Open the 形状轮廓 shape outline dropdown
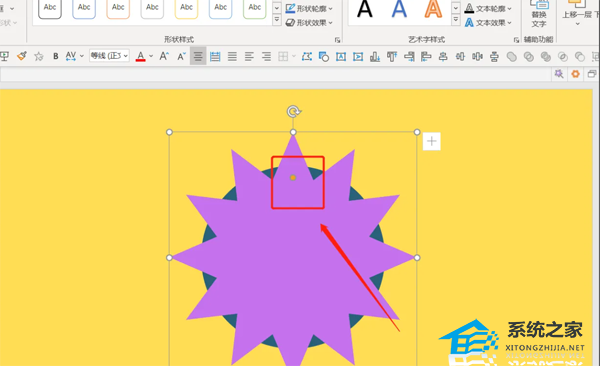Screen dimensions: 600x366 310,8
